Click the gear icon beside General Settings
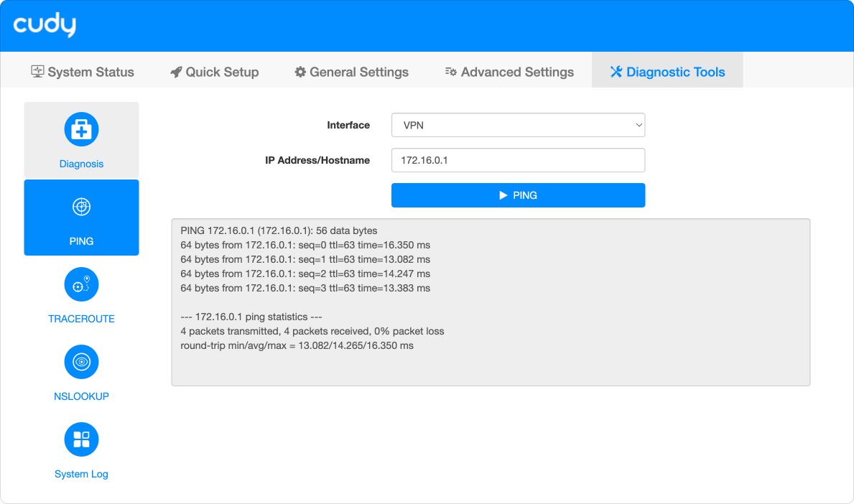The width and height of the screenshot is (854, 504). [x=300, y=72]
